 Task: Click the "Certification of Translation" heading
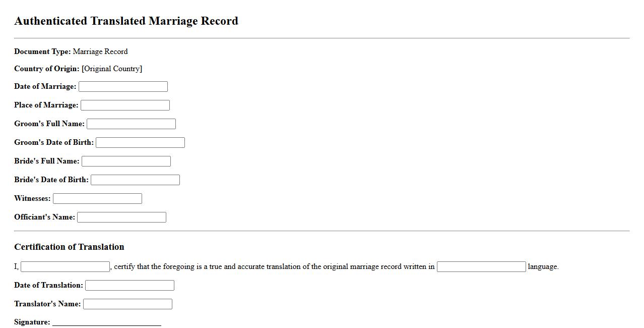point(69,247)
